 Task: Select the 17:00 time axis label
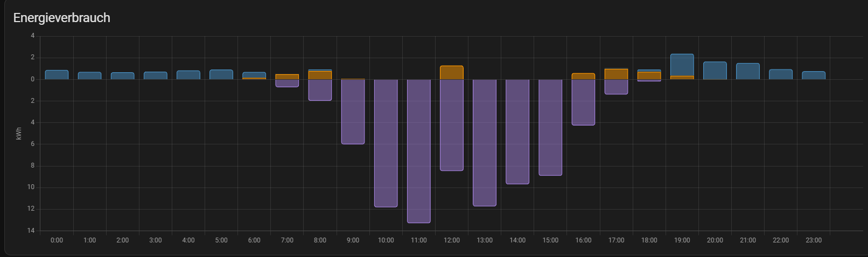pyautogui.click(x=616, y=240)
